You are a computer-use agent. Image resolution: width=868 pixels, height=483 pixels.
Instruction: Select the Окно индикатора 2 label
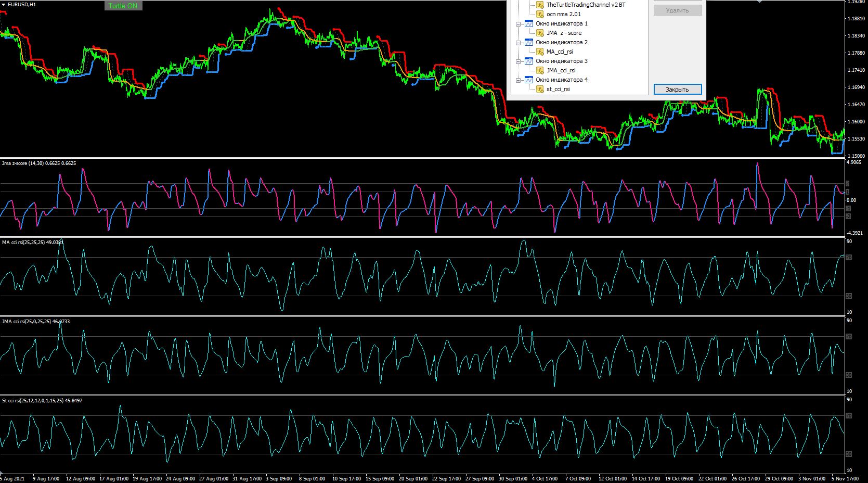(562, 42)
